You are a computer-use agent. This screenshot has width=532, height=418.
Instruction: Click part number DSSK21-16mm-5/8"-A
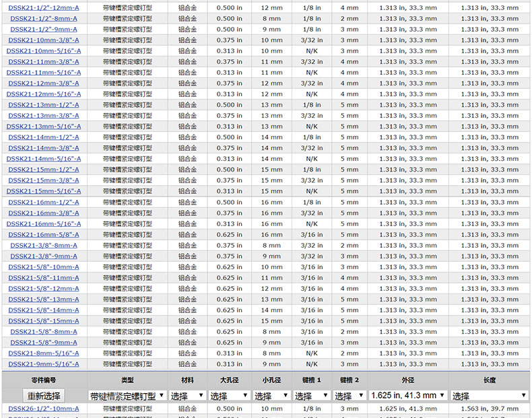pyautogui.click(x=44, y=234)
